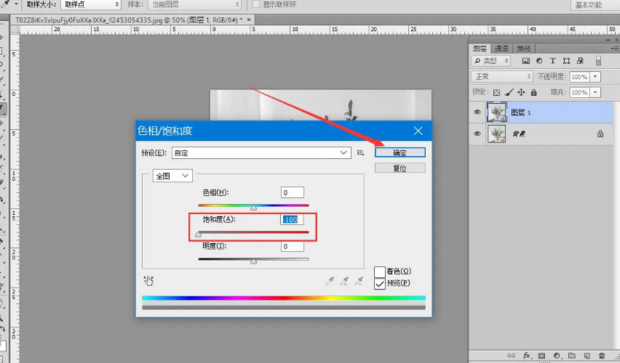The height and width of the screenshot is (363, 620).
Task: Open new adjustment layer menu icon
Action: [557, 355]
